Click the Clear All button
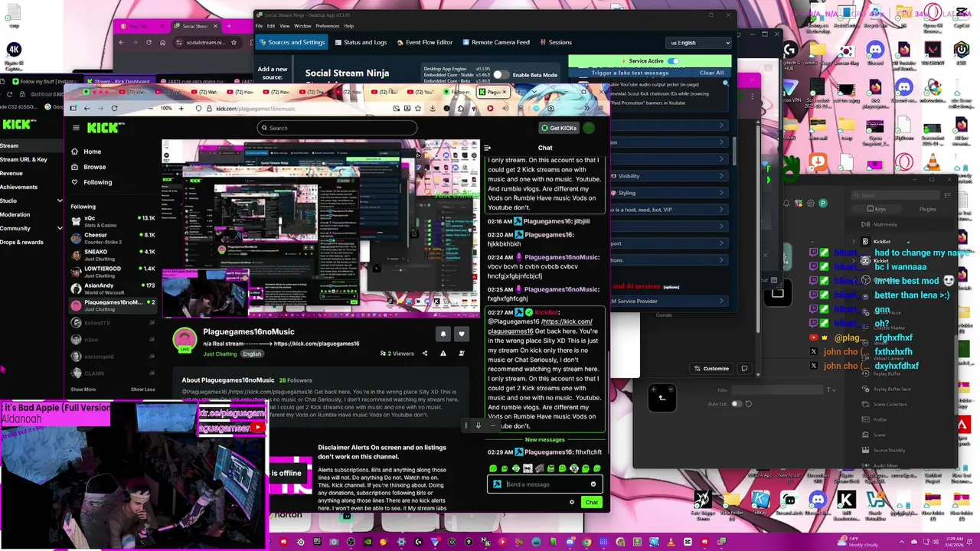Image resolution: width=980 pixels, height=551 pixels. (711, 73)
